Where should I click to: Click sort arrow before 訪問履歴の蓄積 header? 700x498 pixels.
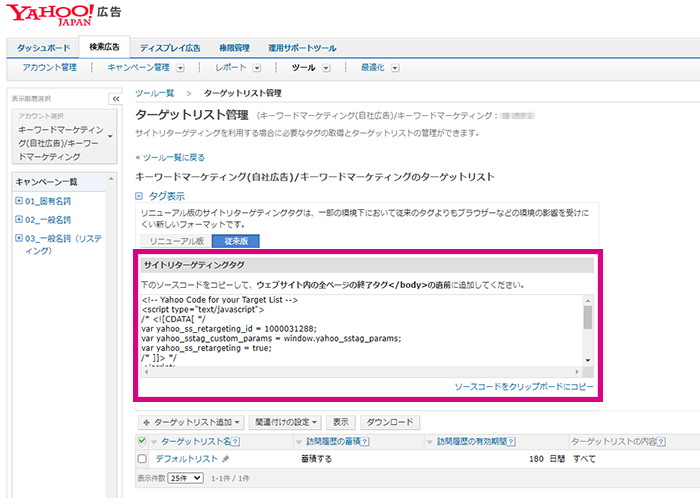pos(299,442)
